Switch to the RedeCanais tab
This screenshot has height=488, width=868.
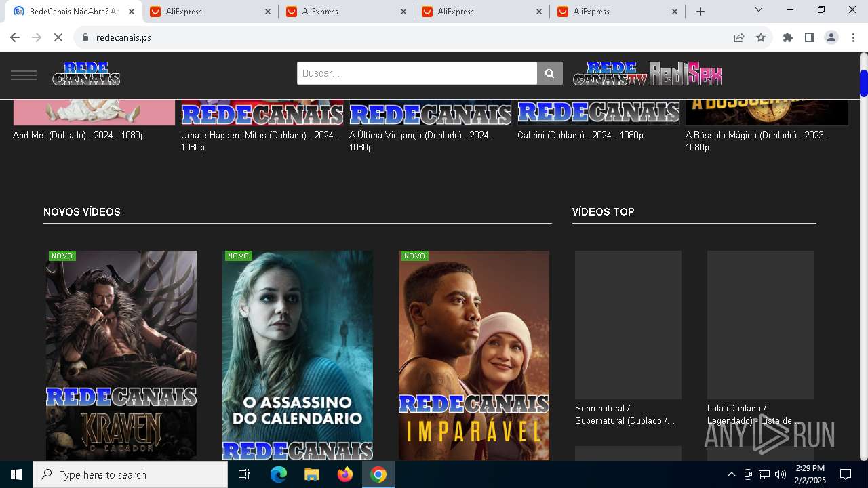[74, 12]
